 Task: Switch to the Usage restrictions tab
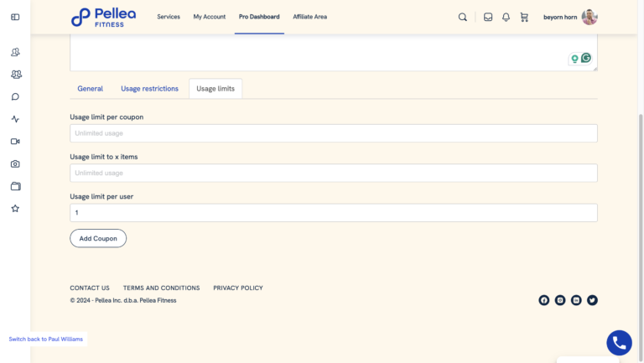[149, 89]
